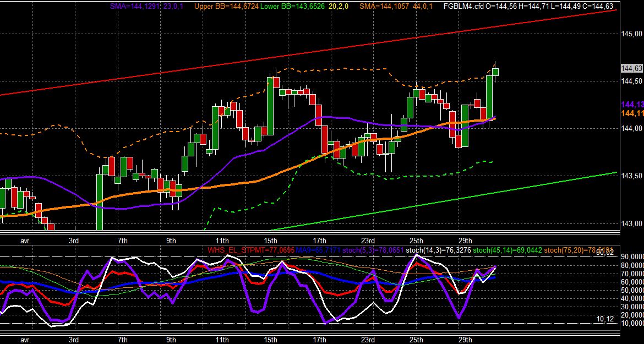
Task: Click 15th on the price chart date axis
Action: pyautogui.click(x=271, y=240)
